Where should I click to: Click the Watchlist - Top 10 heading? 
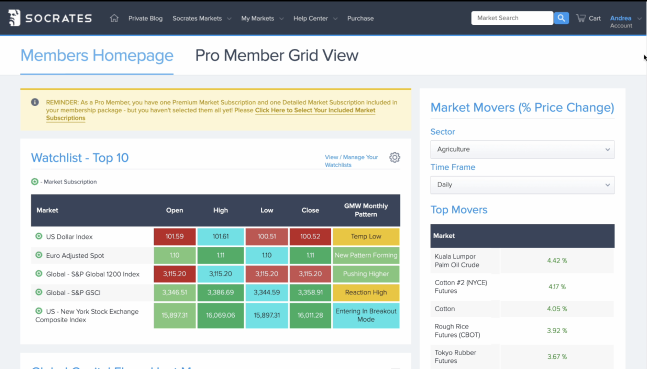[80, 158]
